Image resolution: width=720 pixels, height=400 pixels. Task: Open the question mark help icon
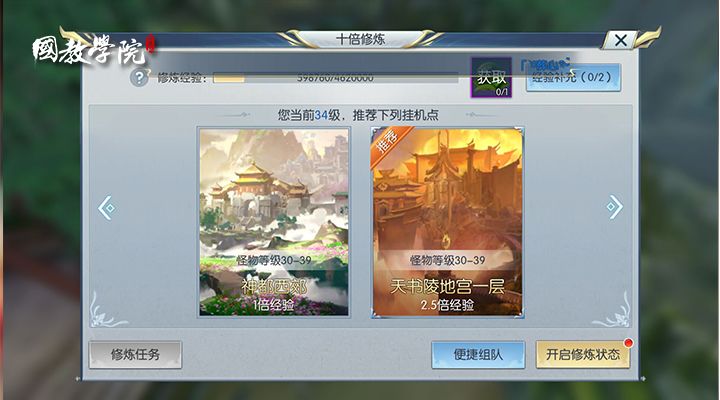pyautogui.click(x=139, y=78)
